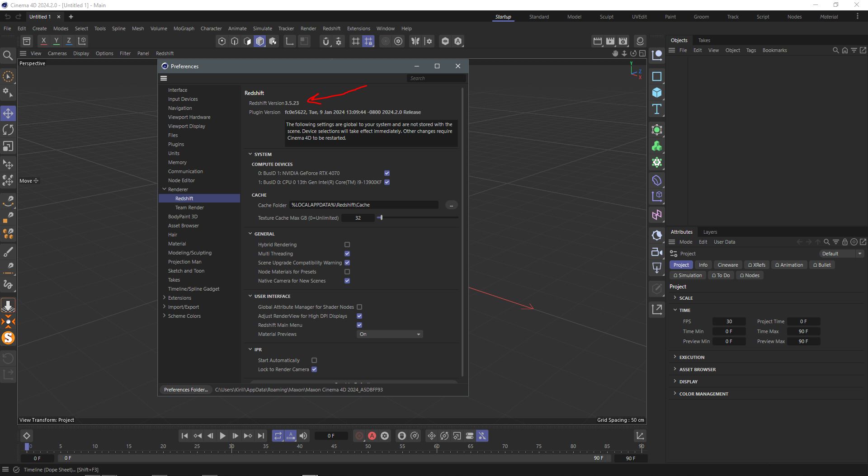Toggle Native Camera for New Scenes
The width and height of the screenshot is (868, 476).
coord(347,281)
